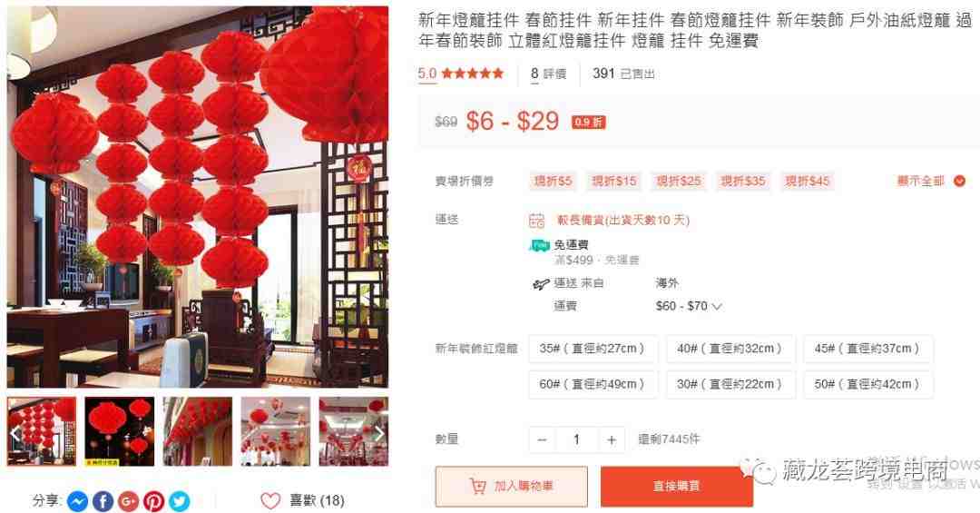Decrease the quantity with the minus button
The width and height of the screenshot is (980, 513).
(x=542, y=439)
